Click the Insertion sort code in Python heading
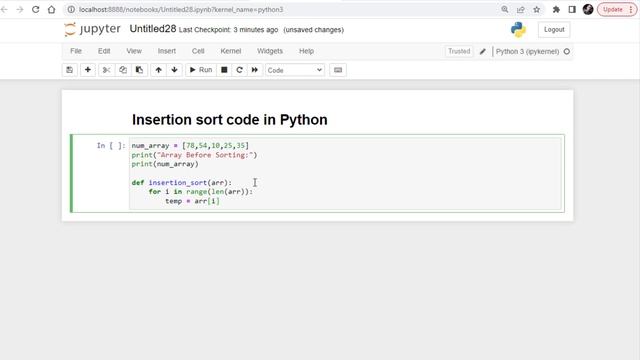This screenshot has height=360, width=640. [x=229, y=120]
